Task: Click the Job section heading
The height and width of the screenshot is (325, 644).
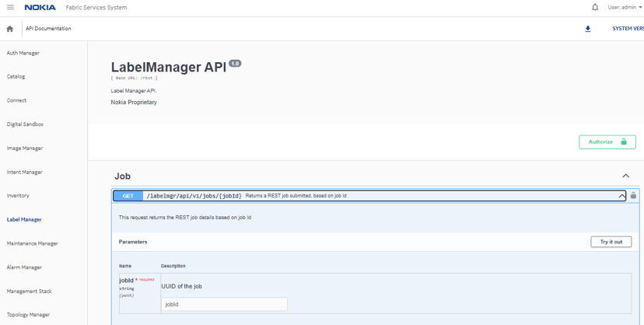Action: click(122, 176)
